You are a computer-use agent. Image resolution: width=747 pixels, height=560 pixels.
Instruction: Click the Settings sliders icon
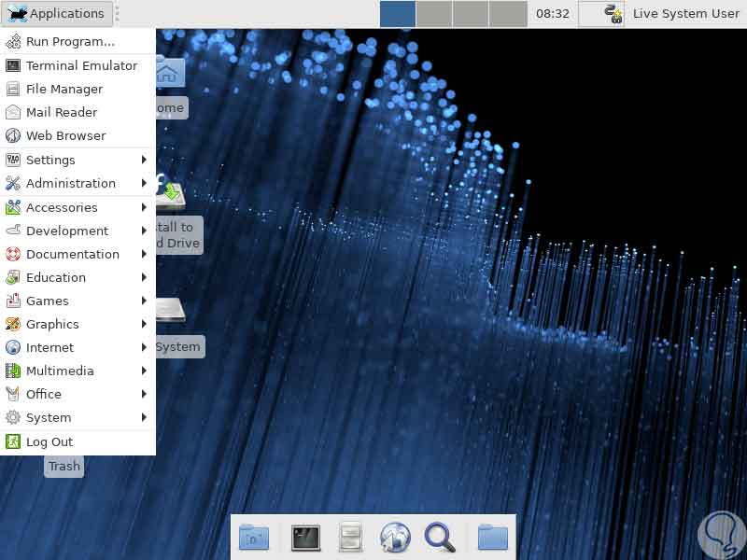pyautogui.click(x=13, y=160)
